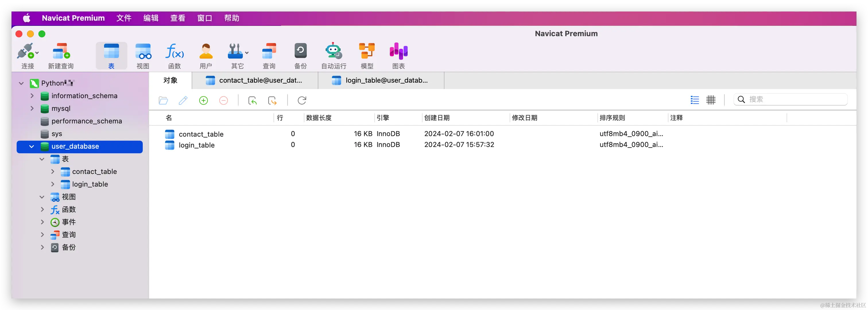Expand login_table in the sidebar tree

point(53,184)
